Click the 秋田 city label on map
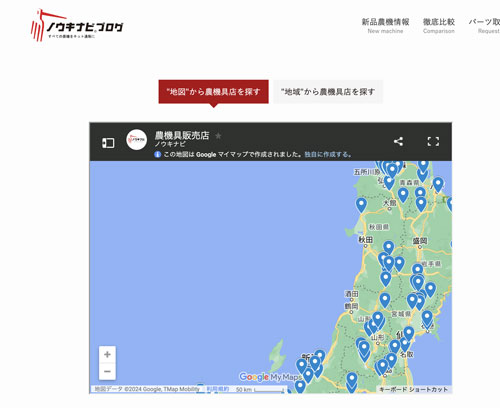 click(365, 240)
